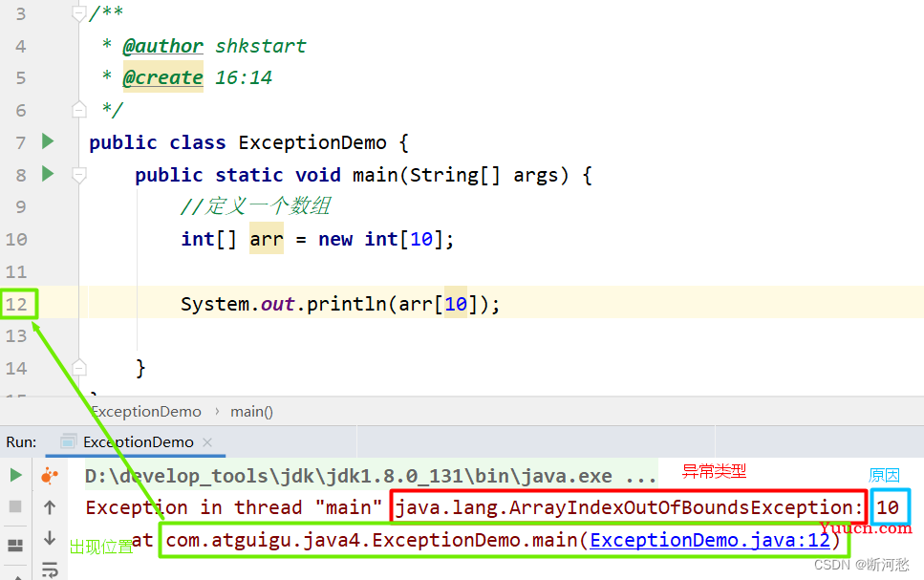Click the arr variable on line 10
924x580 pixels.
pyautogui.click(x=267, y=239)
